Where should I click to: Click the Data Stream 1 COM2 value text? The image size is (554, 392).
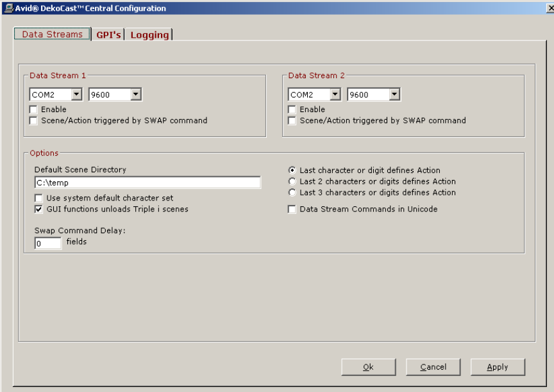(43, 95)
